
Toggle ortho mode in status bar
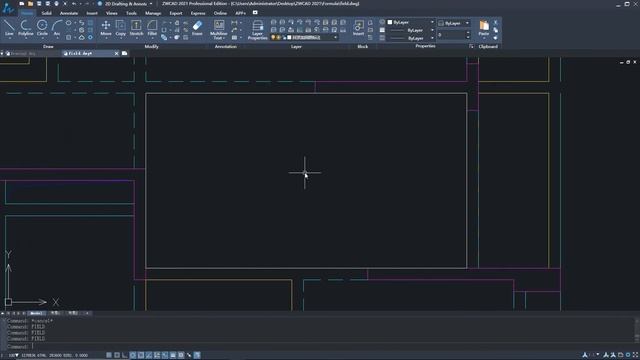(x=125, y=355)
